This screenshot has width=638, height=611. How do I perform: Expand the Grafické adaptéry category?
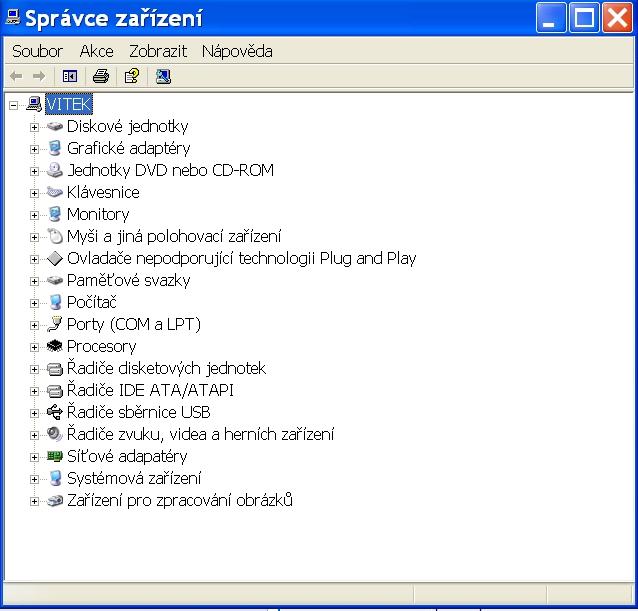35,148
